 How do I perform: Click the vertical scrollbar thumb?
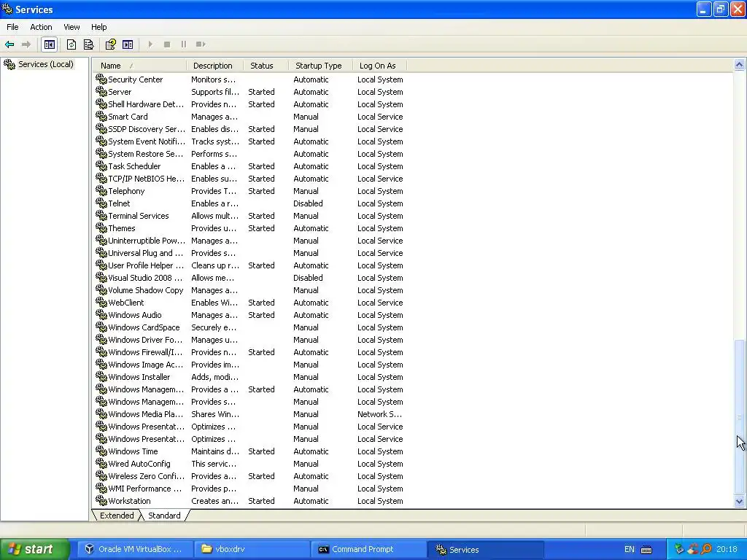tap(740, 417)
